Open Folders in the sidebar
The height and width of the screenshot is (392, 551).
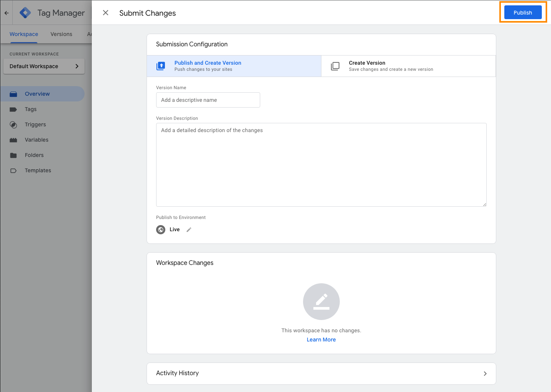pyautogui.click(x=42, y=155)
